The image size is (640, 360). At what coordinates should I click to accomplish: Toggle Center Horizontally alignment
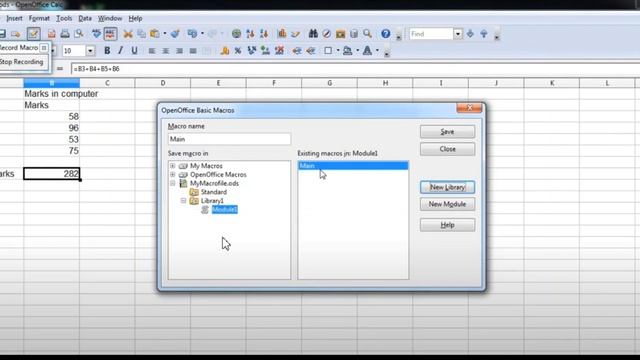coord(166,51)
